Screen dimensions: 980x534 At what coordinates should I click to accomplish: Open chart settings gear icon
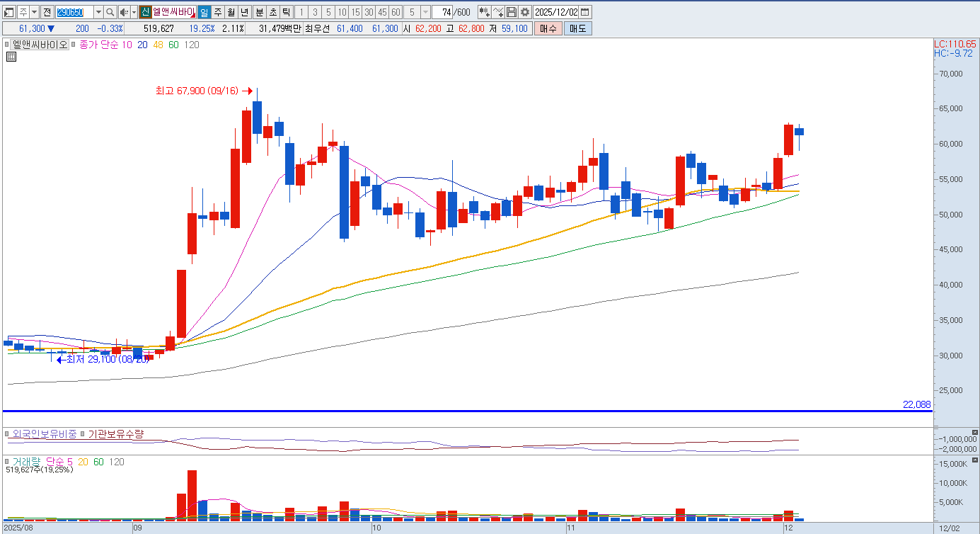(x=525, y=12)
